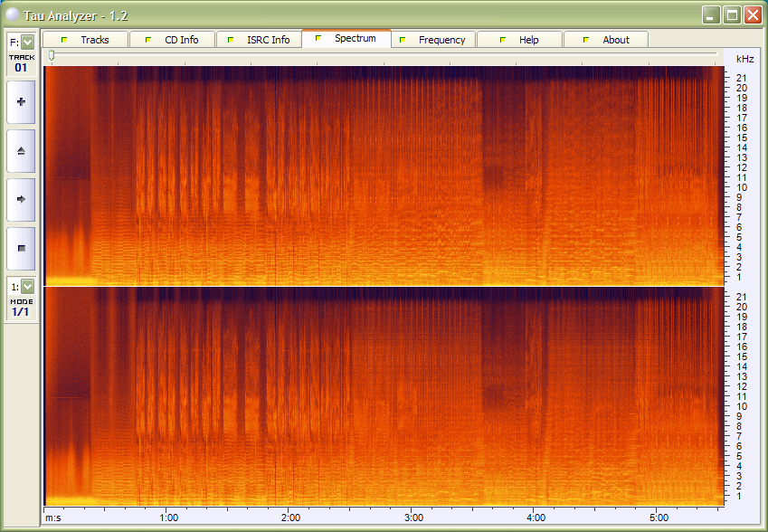Click the MODE 1/1 indicator
The image size is (768, 532).
click(22, 309)
